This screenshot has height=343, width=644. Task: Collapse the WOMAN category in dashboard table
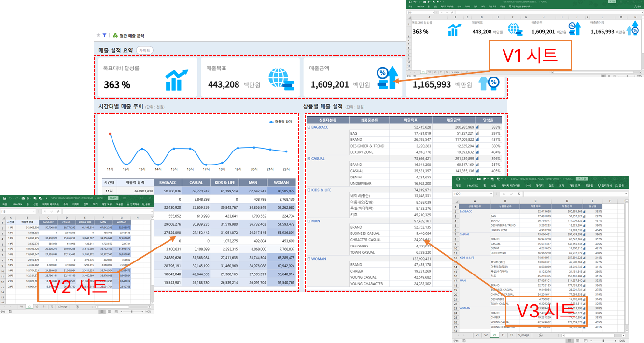pos(308,259)
